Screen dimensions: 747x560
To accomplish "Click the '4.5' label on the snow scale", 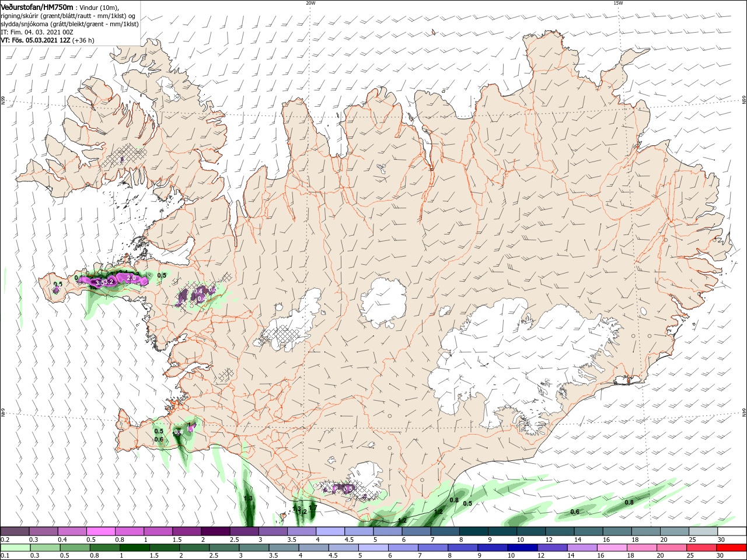I will (348, 540).
